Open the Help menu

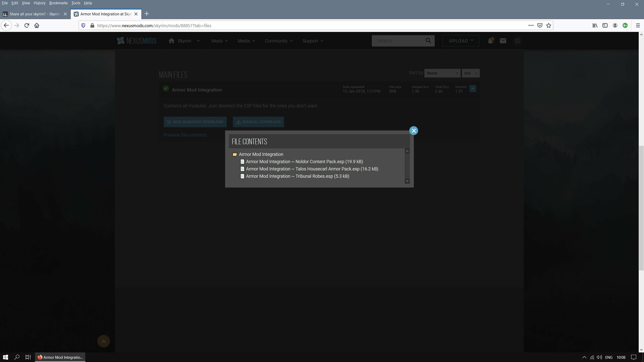tap(88, 3)
